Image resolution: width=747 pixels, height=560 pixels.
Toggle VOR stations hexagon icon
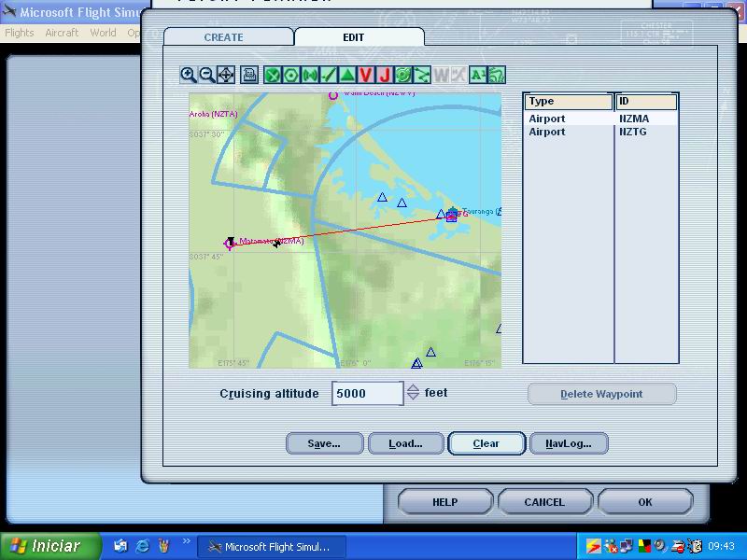click(291, 75)
